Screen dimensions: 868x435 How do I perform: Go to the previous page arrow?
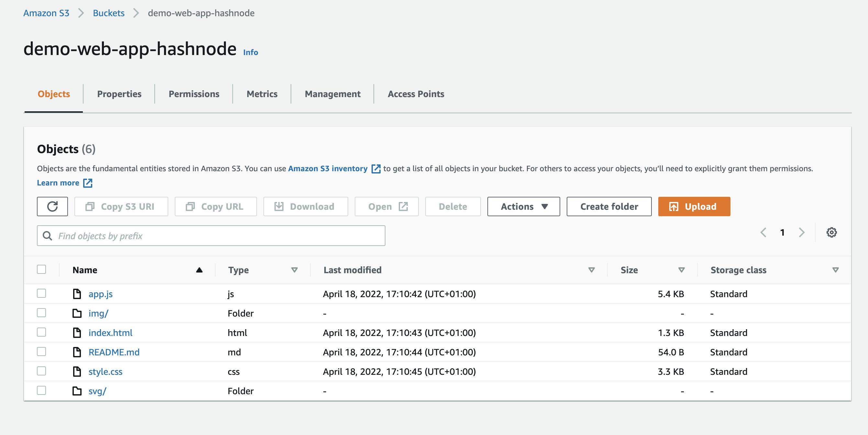click(763, 232)
